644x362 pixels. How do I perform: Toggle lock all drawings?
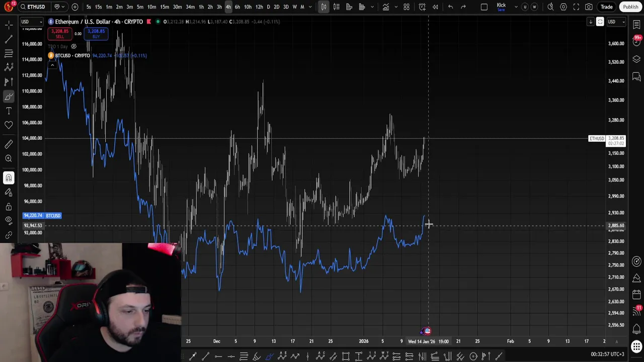9,206
